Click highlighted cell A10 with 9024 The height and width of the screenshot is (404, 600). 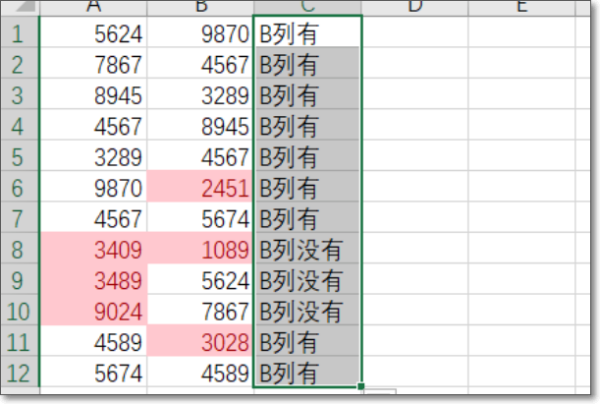point(93,310)
